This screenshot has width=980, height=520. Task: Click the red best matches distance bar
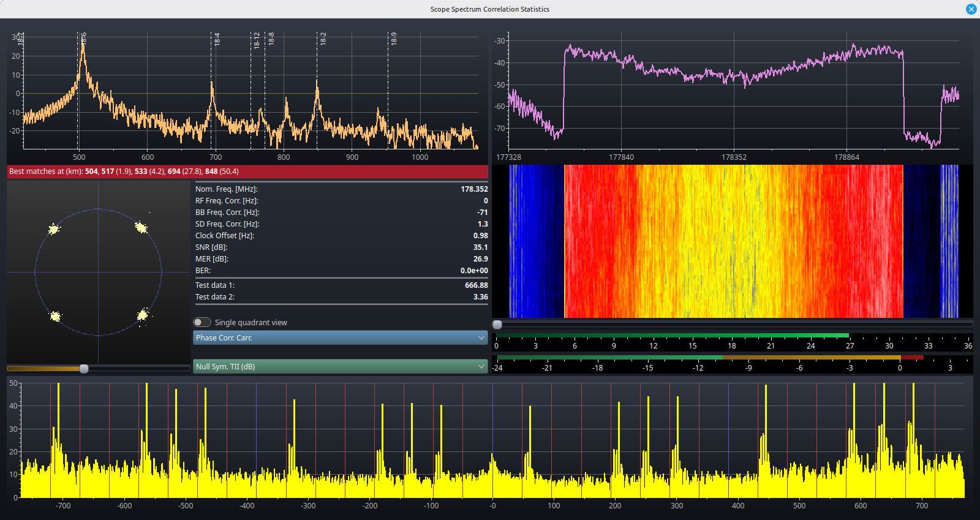[x=247, y=171]
